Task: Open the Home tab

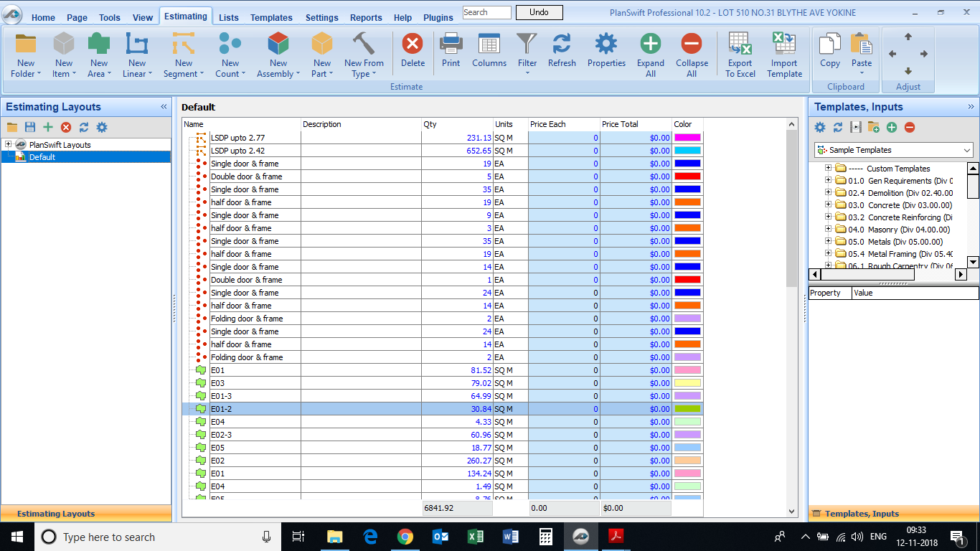Action: (x=43, y=18)
